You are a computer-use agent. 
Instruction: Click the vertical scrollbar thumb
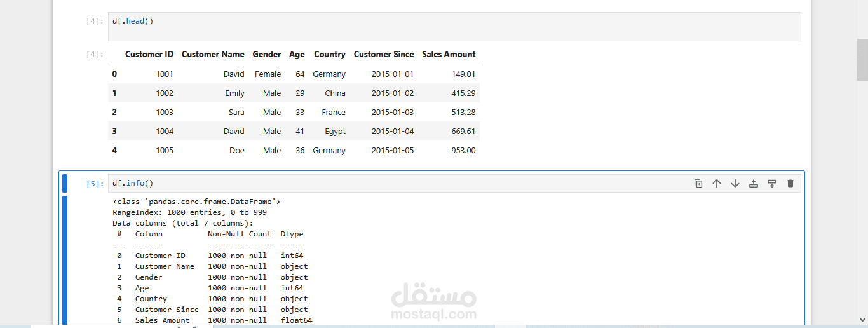[862, 59]
